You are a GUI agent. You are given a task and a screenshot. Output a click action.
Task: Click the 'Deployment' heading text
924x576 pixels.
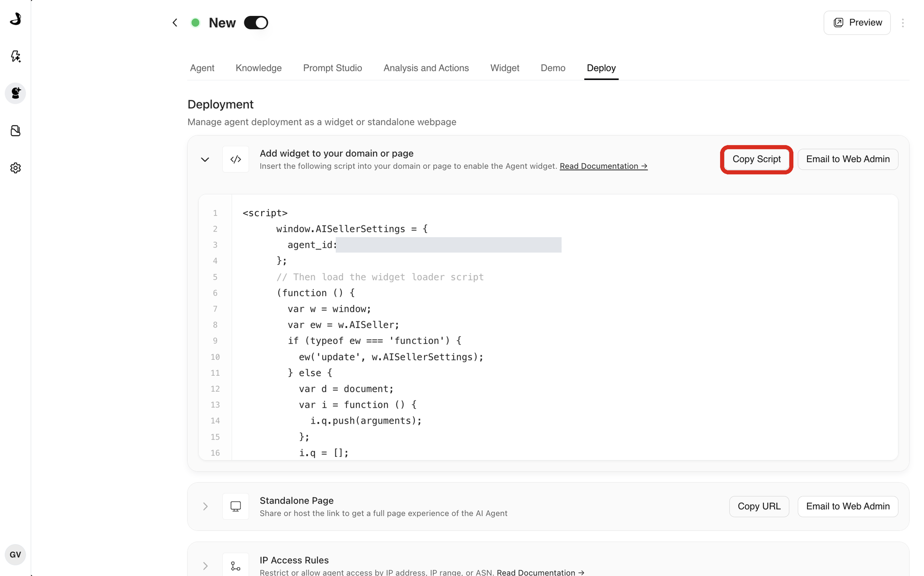(221, 104)
